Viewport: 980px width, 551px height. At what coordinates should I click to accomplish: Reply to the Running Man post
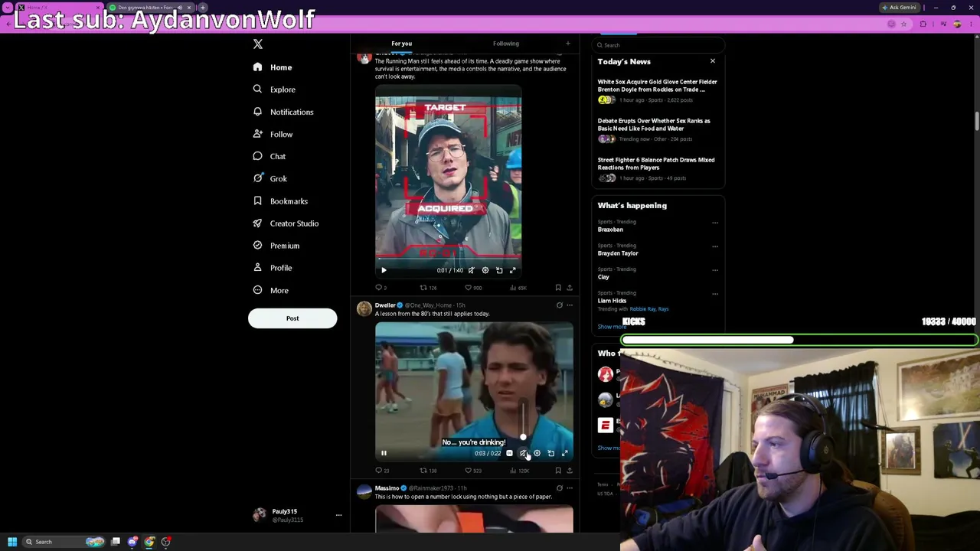[379, 288]
